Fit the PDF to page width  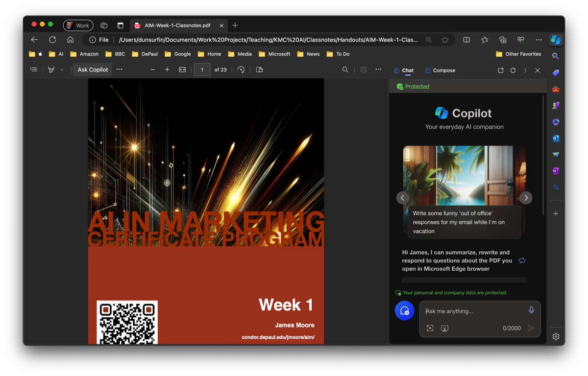[x=182, y=70]
